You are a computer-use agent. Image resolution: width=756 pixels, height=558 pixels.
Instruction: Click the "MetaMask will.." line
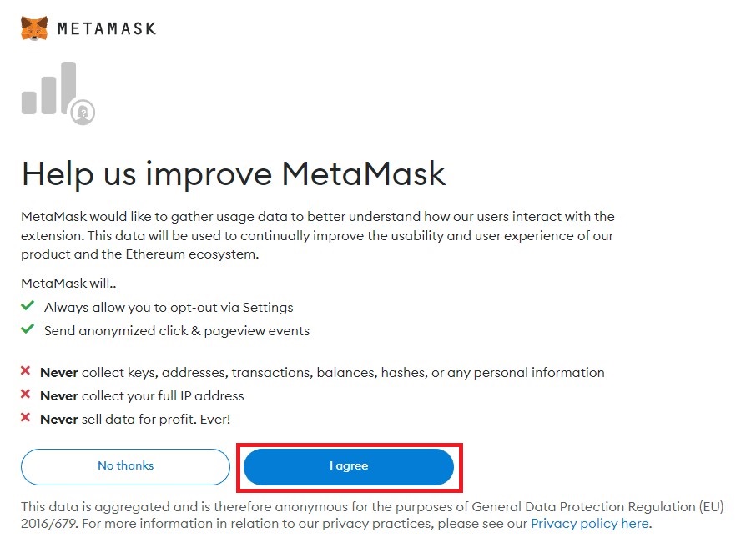68,284
